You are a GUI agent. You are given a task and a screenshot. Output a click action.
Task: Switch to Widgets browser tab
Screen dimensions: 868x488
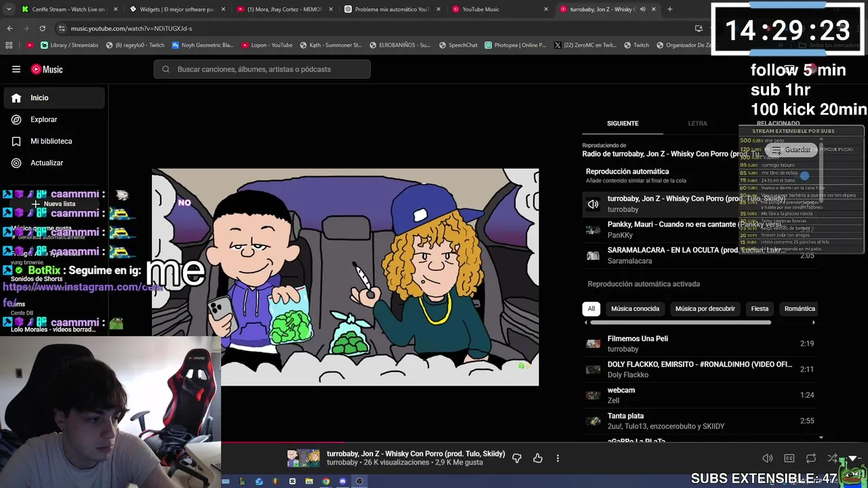point(176,9)
